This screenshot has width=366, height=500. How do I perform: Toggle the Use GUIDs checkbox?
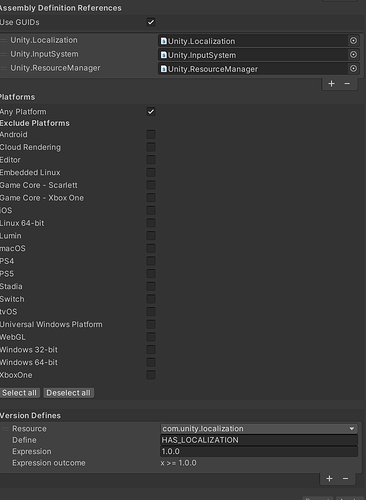point(151,22)
